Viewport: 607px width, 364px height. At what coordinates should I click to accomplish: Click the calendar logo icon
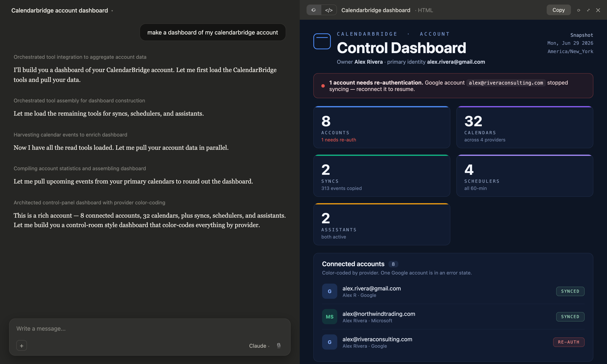pyautogui.click(x=322, y=41)
